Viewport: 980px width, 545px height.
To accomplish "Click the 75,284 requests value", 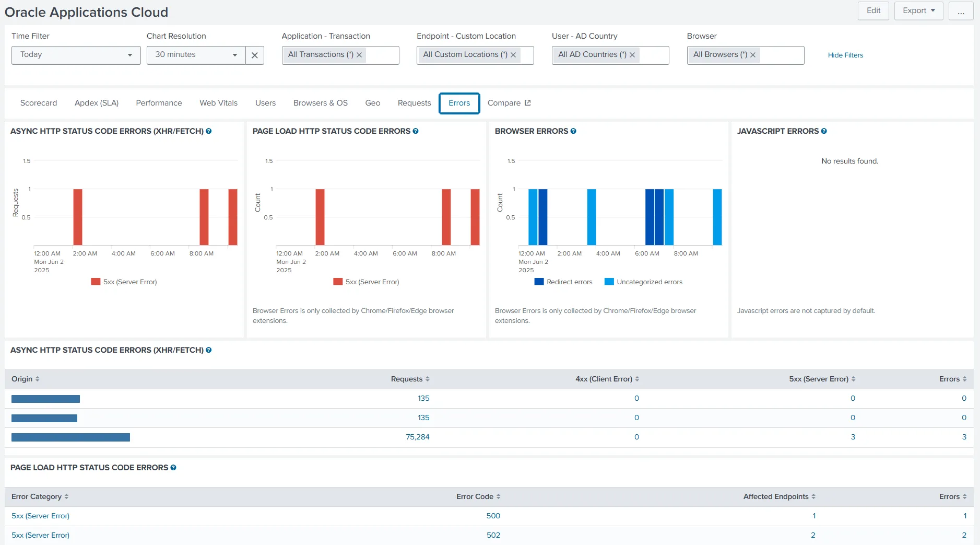I will [x=418, y=437].
